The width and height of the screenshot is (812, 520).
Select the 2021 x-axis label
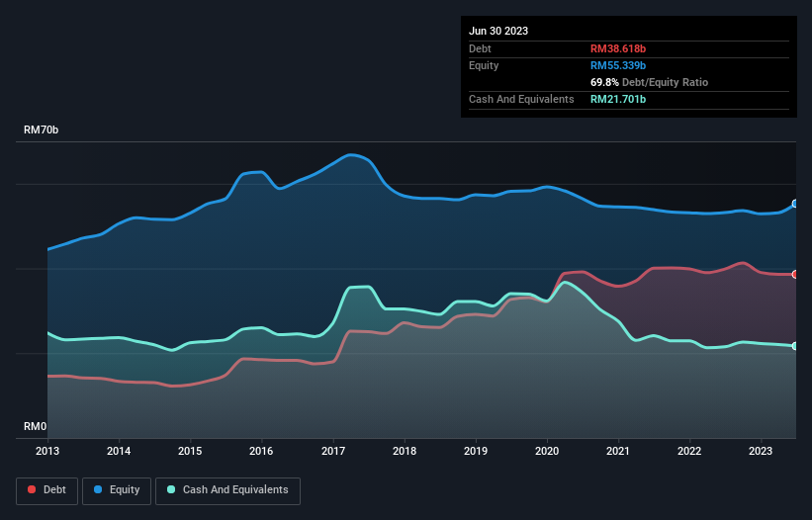coord(618,451)
